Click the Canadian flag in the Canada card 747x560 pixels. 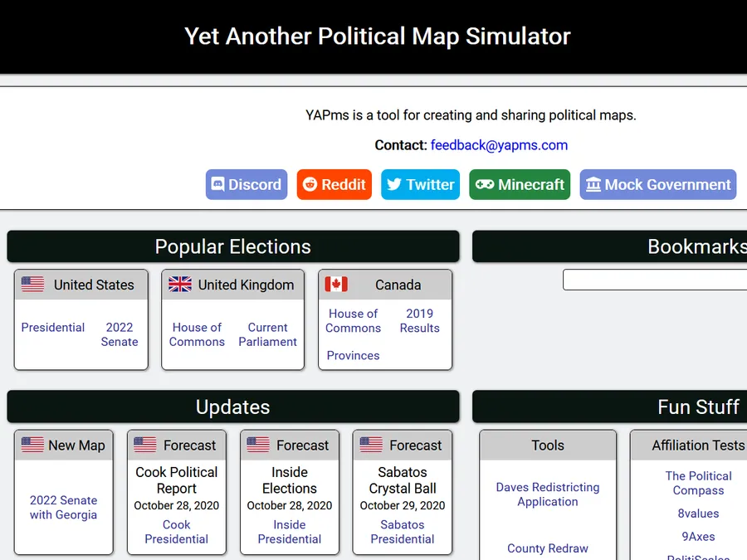pos(336,285)
